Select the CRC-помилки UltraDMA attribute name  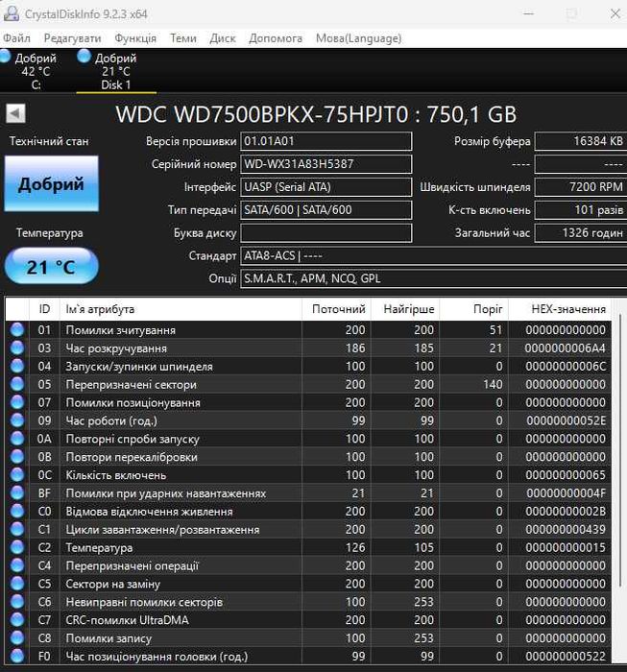coord(127,620)
